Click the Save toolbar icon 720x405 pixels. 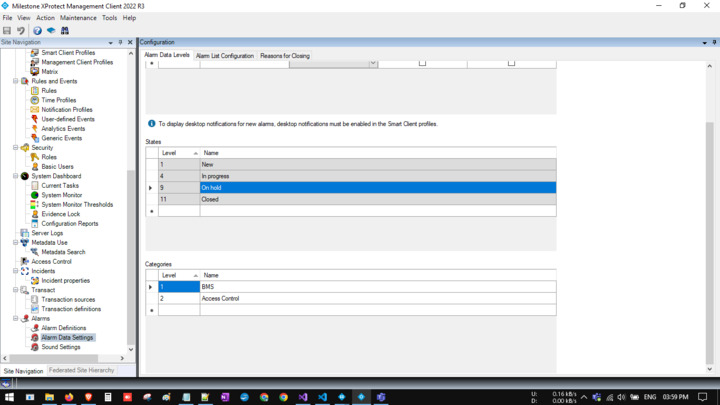pos(7,31)
